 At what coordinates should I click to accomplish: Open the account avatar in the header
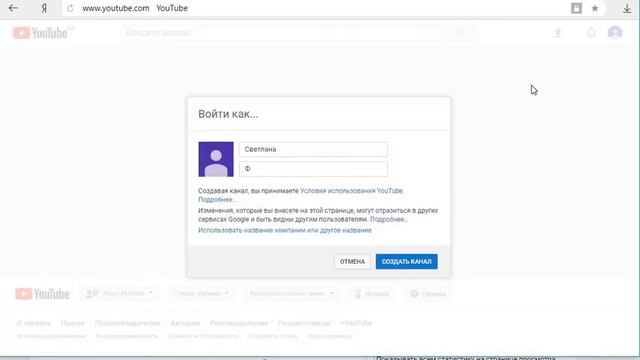pyautogui.click(x=615, y=33)
